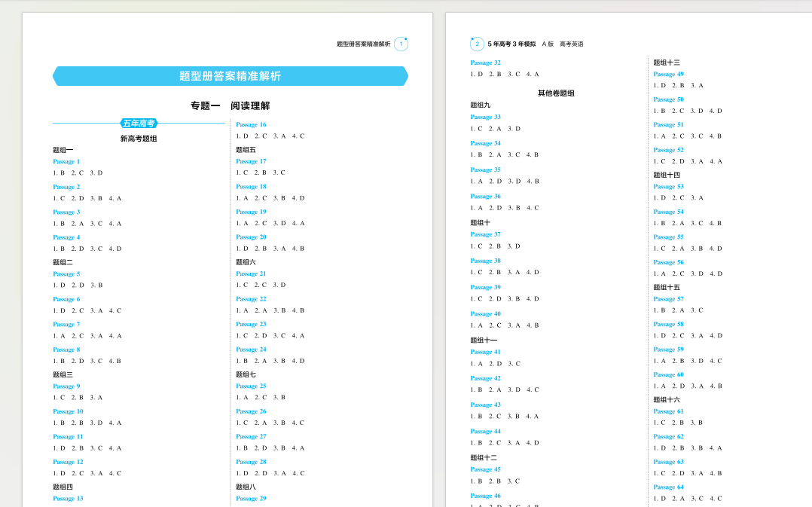Screen dimensions: 812x507
Task: Click the 题组八 heading
Action: tap(246, 487)
